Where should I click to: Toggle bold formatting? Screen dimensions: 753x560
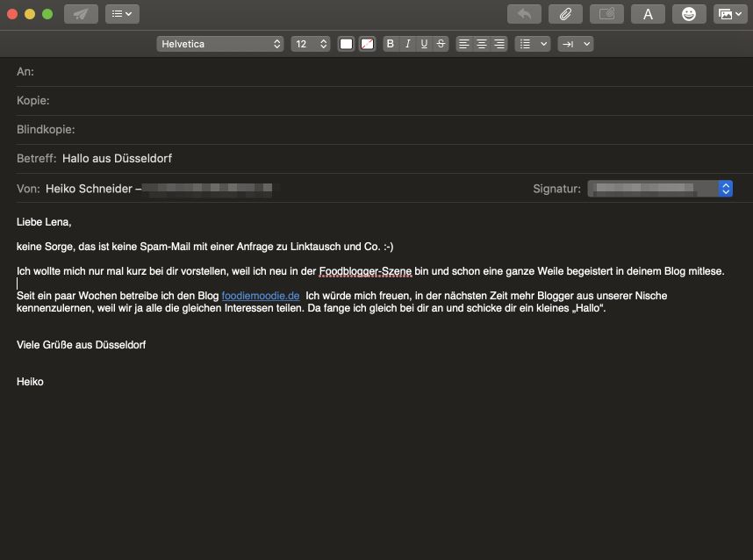click(390, 43)
